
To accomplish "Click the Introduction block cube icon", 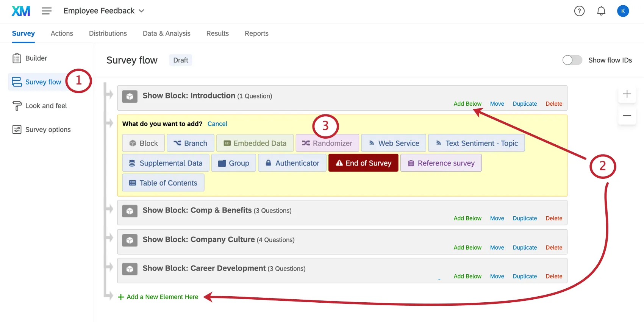I will pyautogui.click(x=130, y=96).
